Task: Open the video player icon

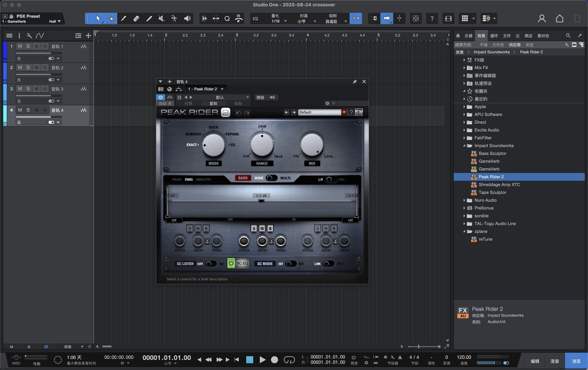Action: [448, 19]
